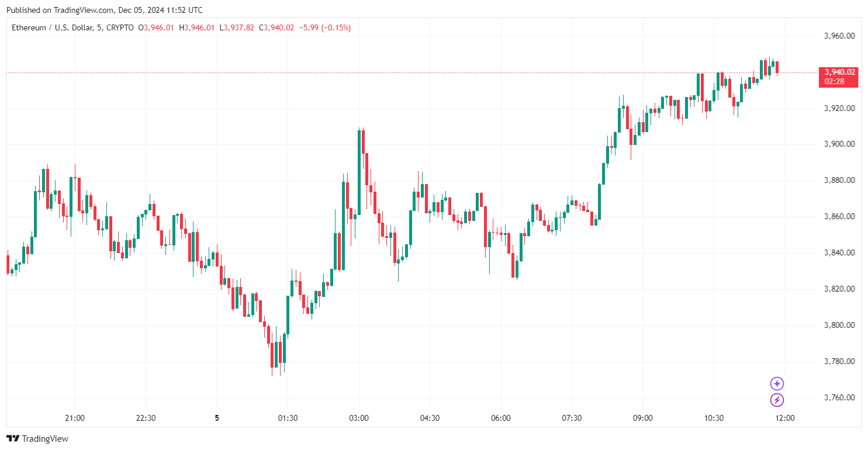868x450 pixels.
Task: Click the 3,840.00 price axis label
Action: (x=839, y=253)
